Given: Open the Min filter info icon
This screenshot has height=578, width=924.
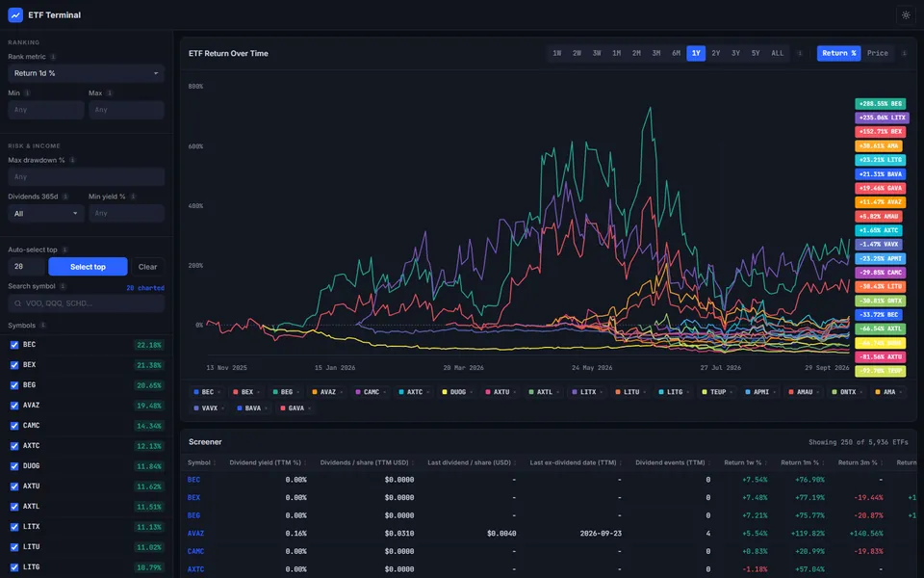Looking at the screenshot, I should coord(27,93).
